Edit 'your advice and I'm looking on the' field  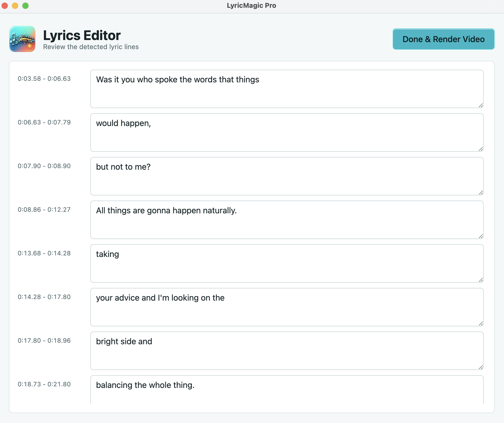pyautogui.click(x=287, y=307)
